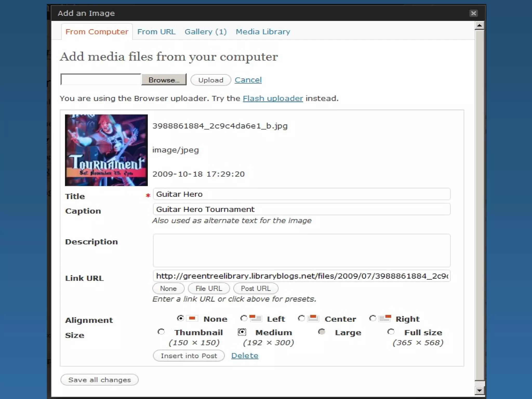Choose Left alignment radio button
The width and height of the screenshot is (532, 399).
coord(244,318)
